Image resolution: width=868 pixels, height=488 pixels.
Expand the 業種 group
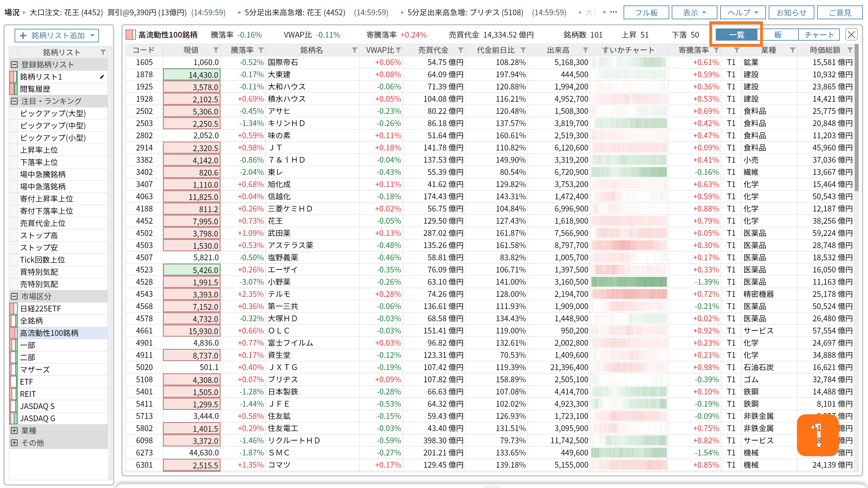coord(14,431)
